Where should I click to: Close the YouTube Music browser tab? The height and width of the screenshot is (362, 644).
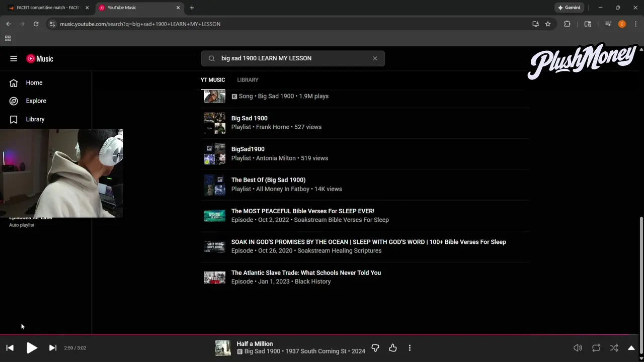point(178,8)
